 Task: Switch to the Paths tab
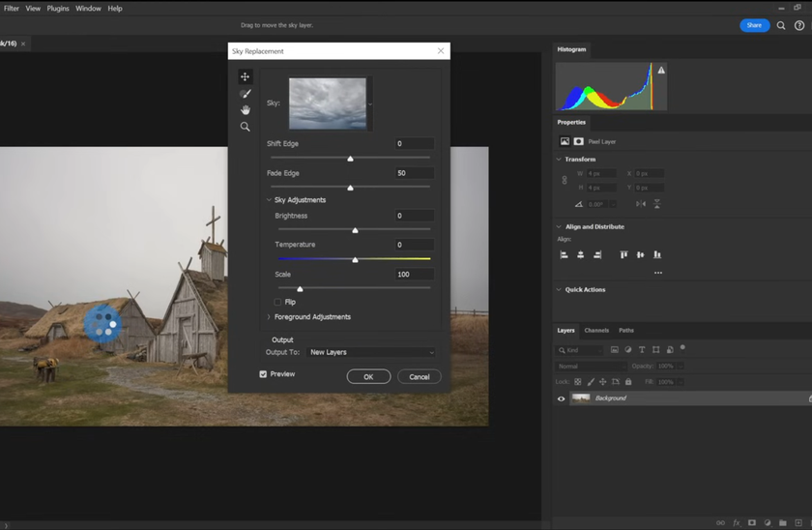pos(626,331)
